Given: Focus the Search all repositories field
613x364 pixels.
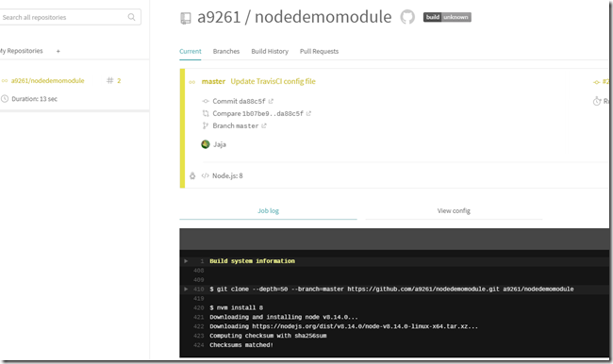Looking at the screenshot, I should tap(70, 17).
